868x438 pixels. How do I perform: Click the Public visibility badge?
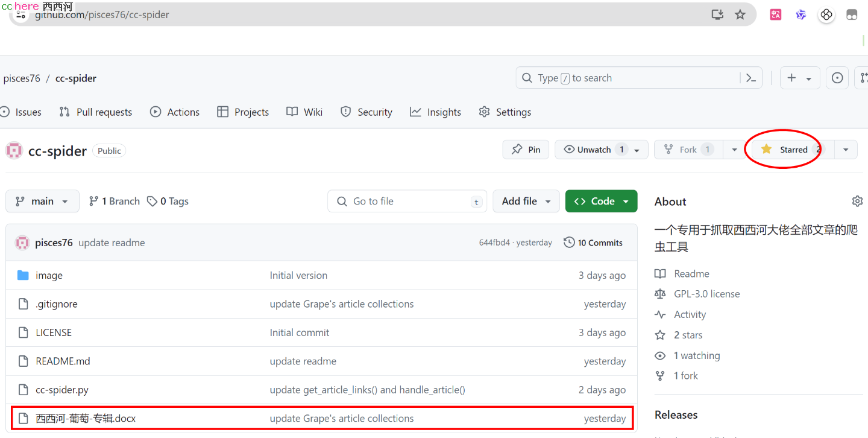[x=109, y=151]
